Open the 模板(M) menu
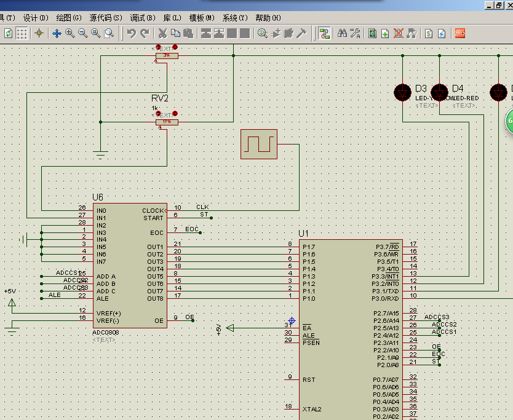513x420 pixels. pyautogui.click(x=202, y=18)
